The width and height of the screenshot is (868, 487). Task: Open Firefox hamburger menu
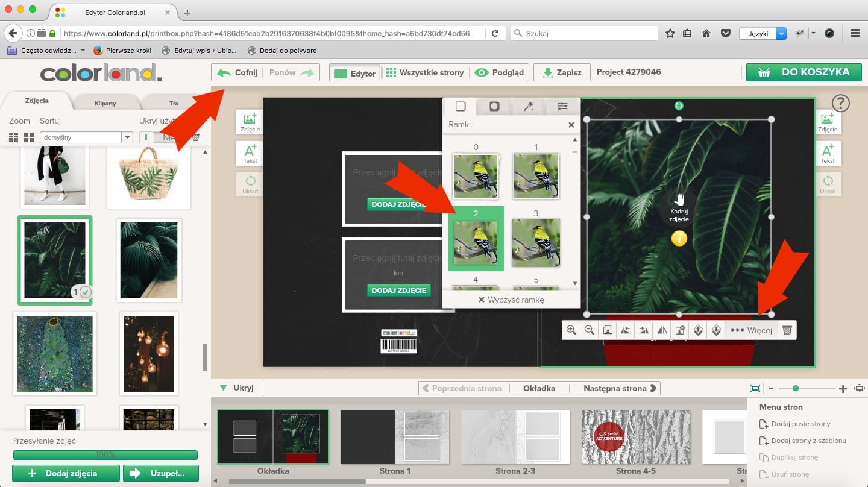(855, 34)
